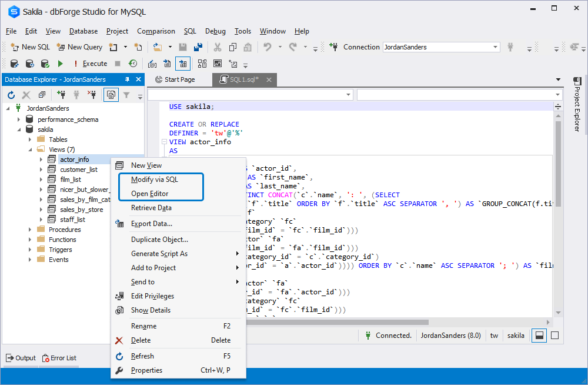This screenshot has height=385, width=588.
Task: Open the document tabs list dropdown arrow
Action: click(559, 79)
